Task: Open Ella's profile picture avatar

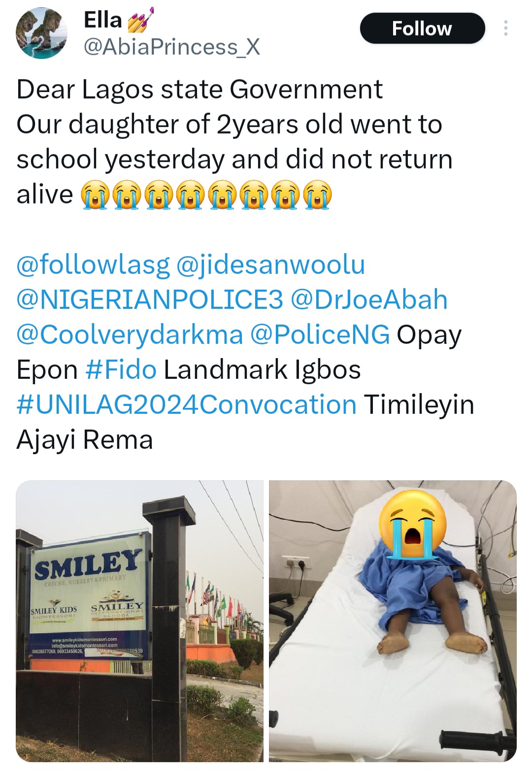Action: 41,33
